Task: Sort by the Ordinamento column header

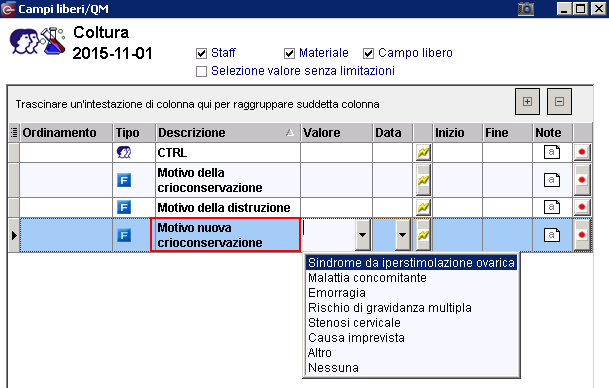Action: coord(66,133)
